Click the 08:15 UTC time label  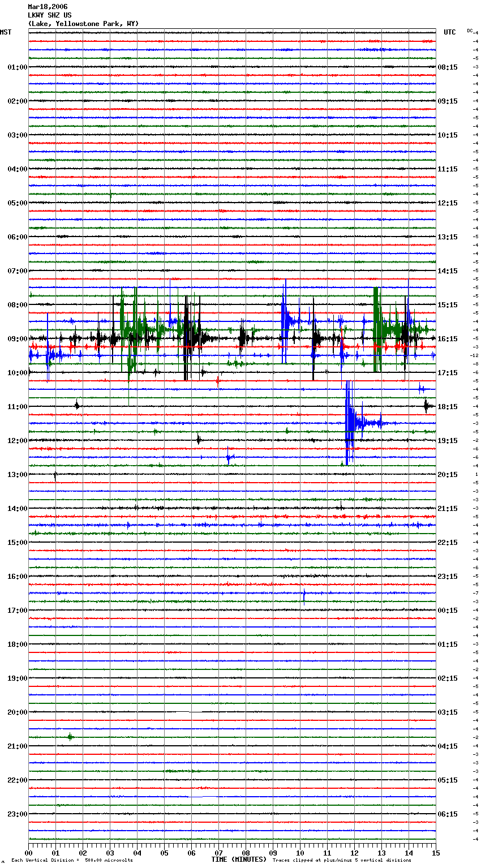[448, 67]
